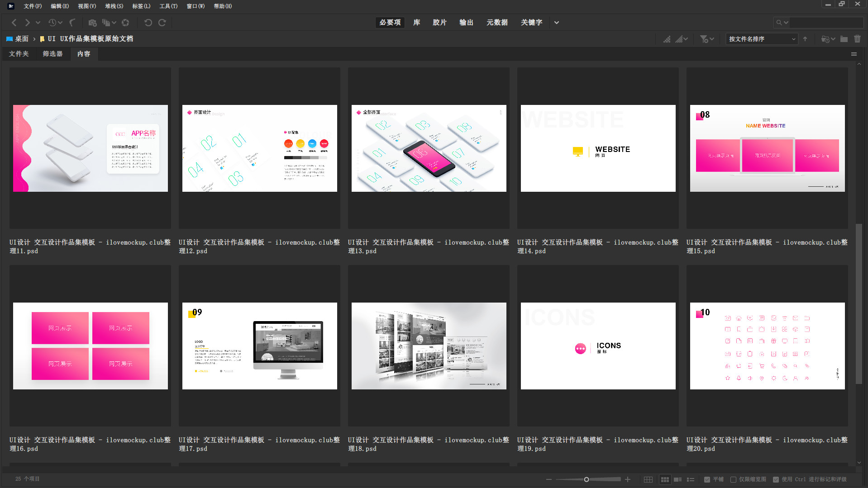Expand the workspace switcher chevron after 关键字

(557, 23)
